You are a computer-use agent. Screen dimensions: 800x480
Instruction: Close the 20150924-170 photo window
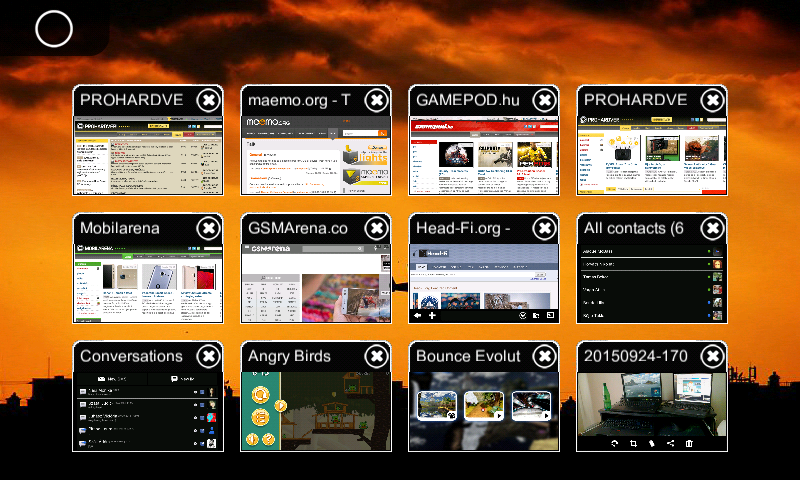coord(713,357)
